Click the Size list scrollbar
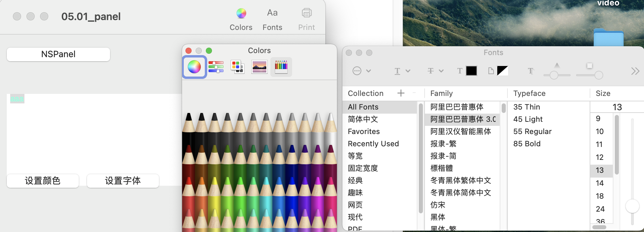Image resolution: width=644 pixels, height=232 pixels. point(616,145)
